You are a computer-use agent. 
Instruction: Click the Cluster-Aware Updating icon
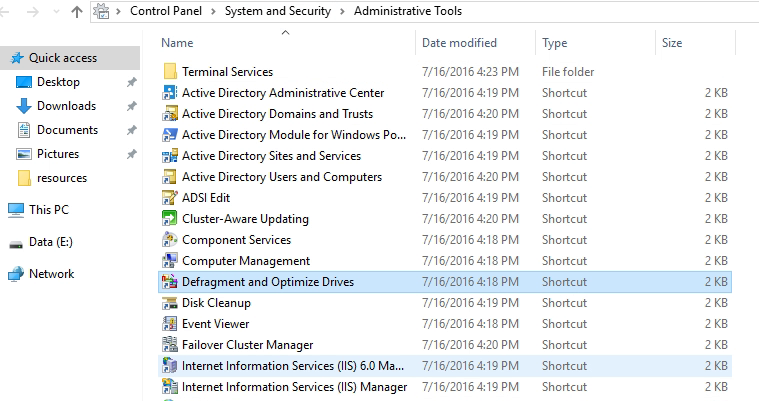(169, 219)
